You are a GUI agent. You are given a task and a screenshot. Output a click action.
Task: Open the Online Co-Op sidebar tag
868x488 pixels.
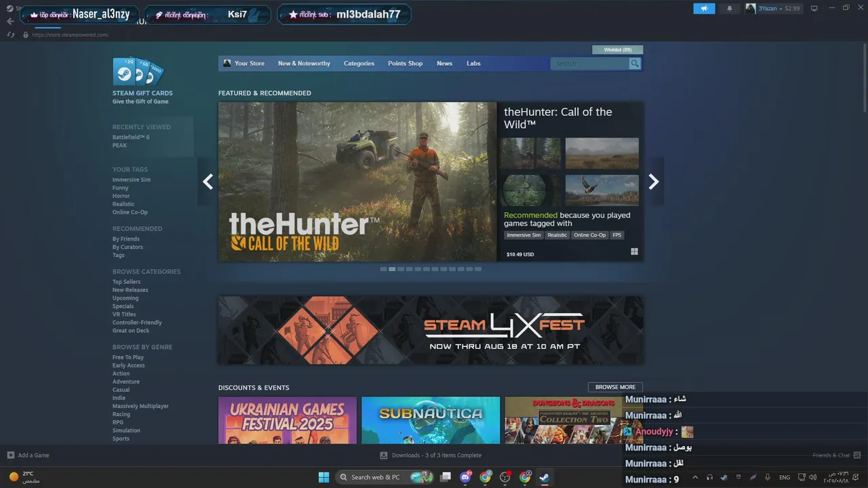tap(130, 212)
